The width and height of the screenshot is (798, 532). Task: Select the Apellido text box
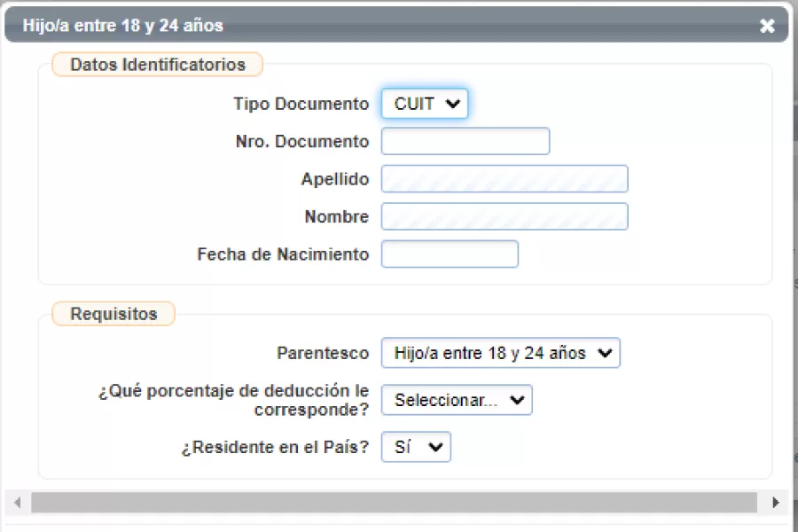503,178
